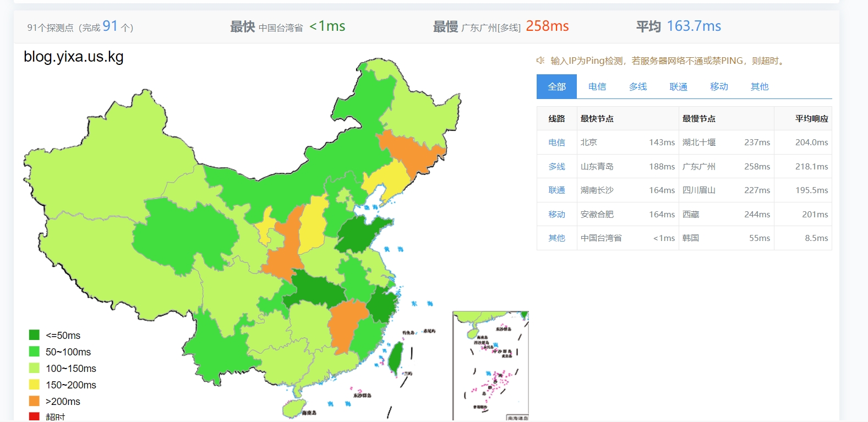This screenshot has width=868, height=422.
Task: Switch to the 电信 tab
Action: click(597, 86)
